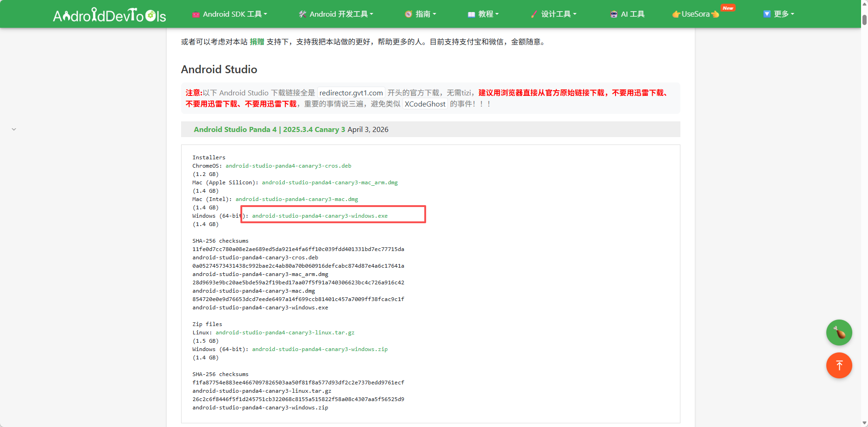Open the Android SDK 工具 dropdown menu
This screenshot has height=427, width=868.
click(230, 14)
